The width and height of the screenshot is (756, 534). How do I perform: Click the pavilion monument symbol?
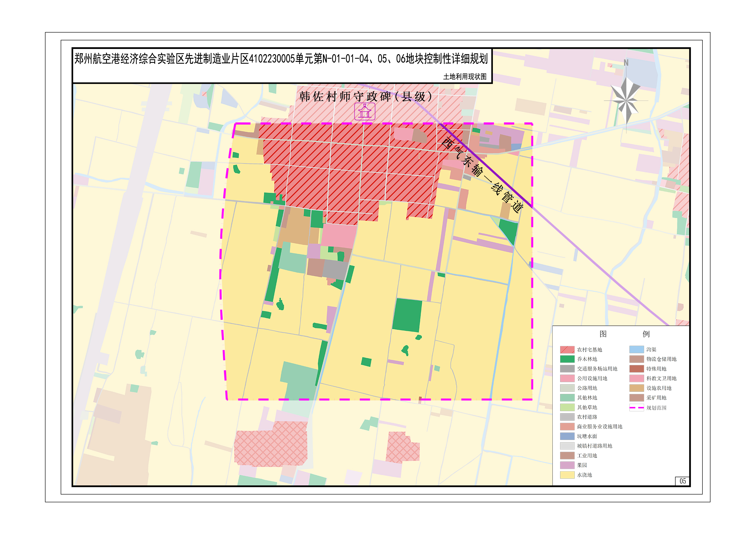(x=364, y=111)
